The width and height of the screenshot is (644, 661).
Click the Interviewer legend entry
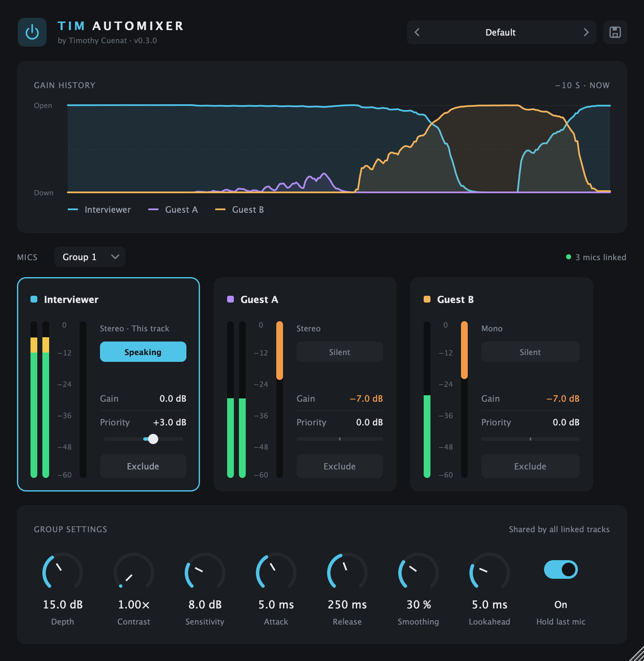pos(99,210)
